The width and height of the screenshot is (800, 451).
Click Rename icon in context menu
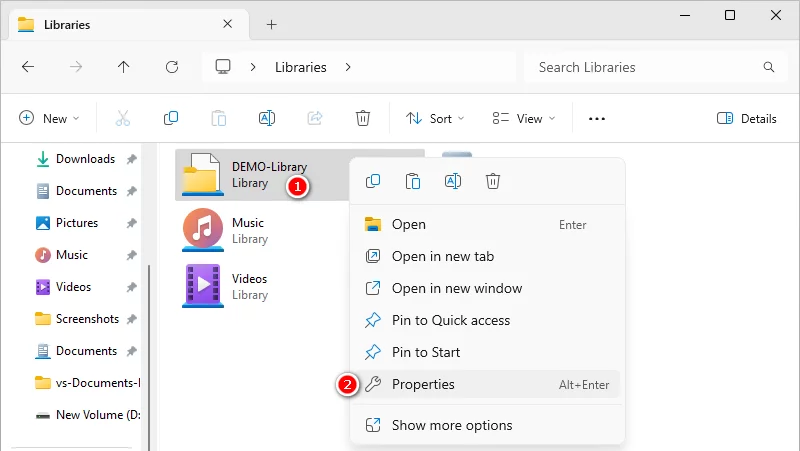point(453,181)
